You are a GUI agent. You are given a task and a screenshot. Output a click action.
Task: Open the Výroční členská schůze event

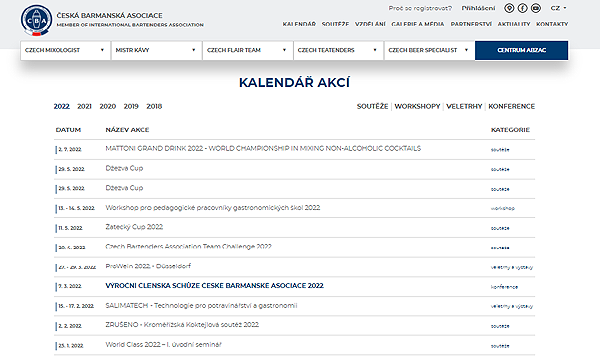coord(215,286)
